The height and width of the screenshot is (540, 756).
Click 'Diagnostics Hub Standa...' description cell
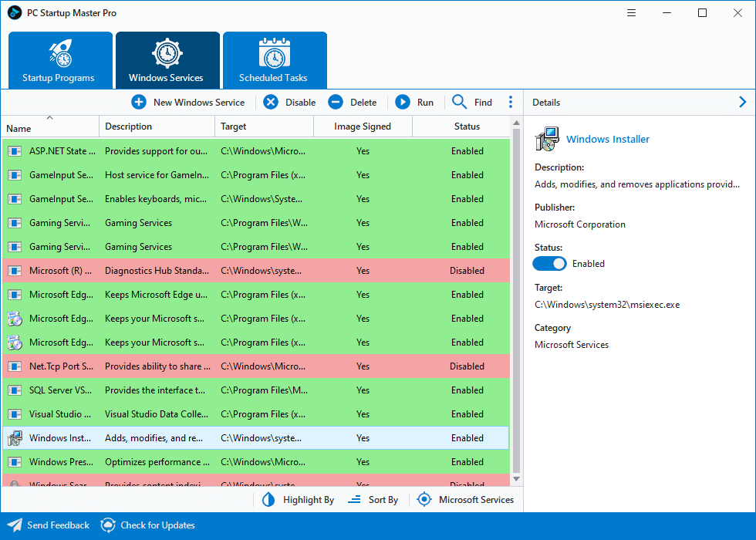(x=157, y=271)
